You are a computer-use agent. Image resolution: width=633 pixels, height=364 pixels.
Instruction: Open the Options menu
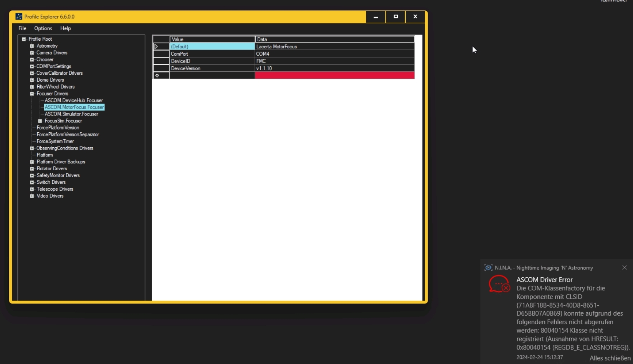click(x=43, y=28)
